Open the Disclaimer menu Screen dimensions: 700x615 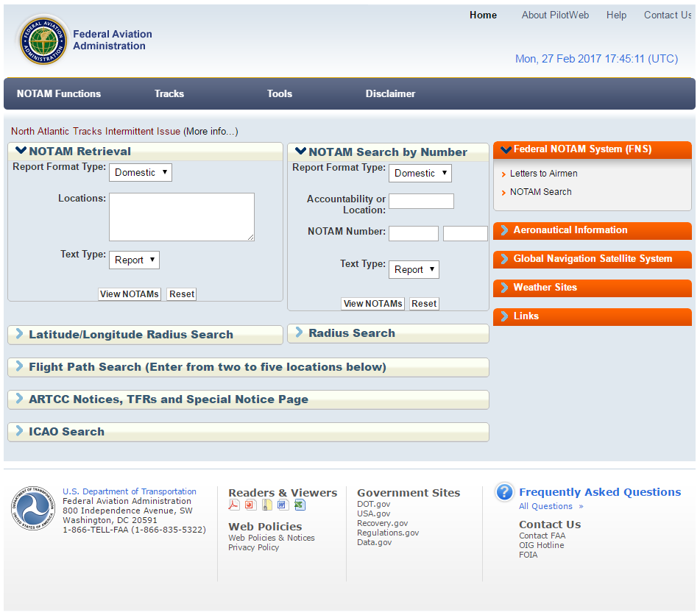(x=390, y=93)
